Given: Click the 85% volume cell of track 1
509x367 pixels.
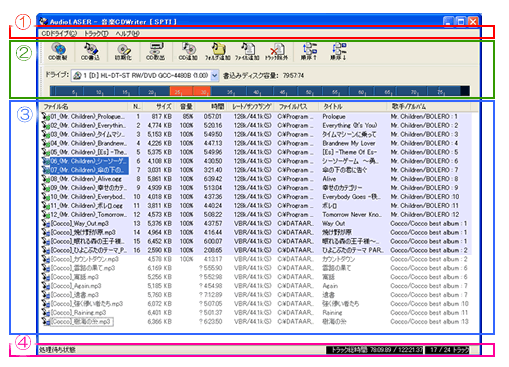Looking at the screenshot, I should click(x=188, y=117).
